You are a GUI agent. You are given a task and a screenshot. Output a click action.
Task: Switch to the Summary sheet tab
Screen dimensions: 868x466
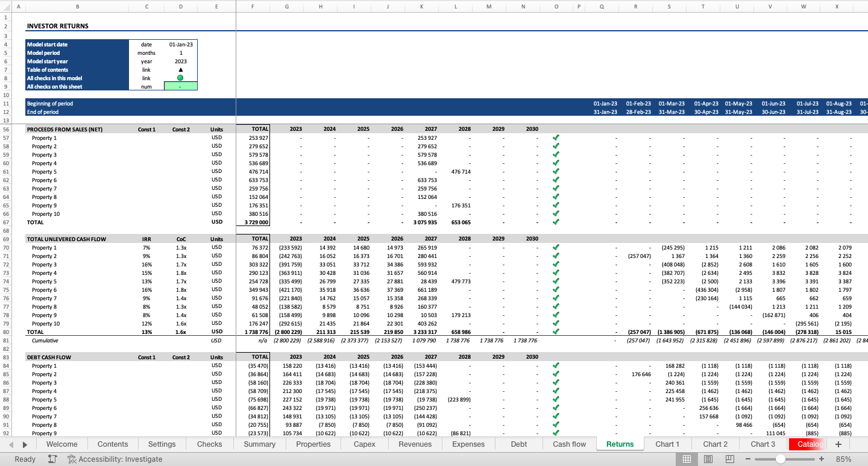click(259, 444)
